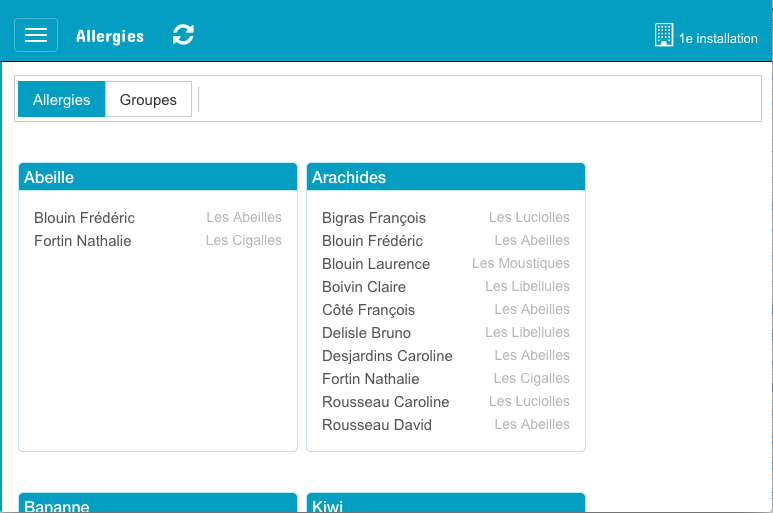
Task: Open Delisle Bruno entry
Action: coord(366,333)
